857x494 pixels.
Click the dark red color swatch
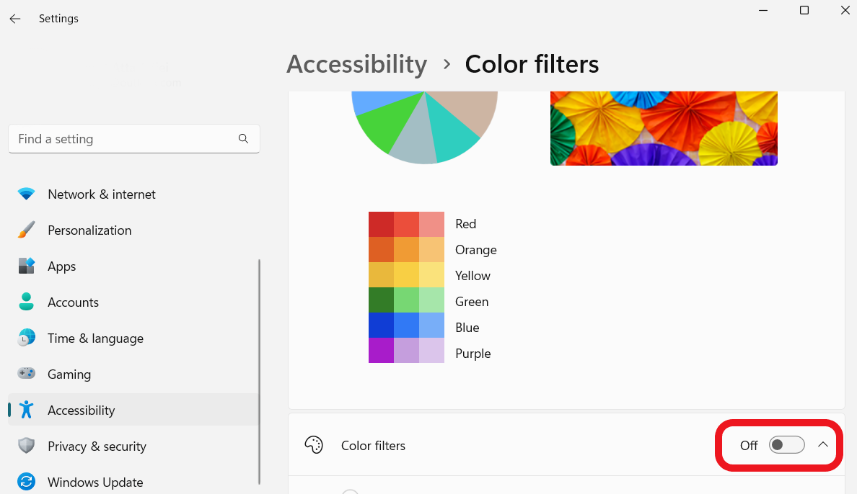(381, 224)
